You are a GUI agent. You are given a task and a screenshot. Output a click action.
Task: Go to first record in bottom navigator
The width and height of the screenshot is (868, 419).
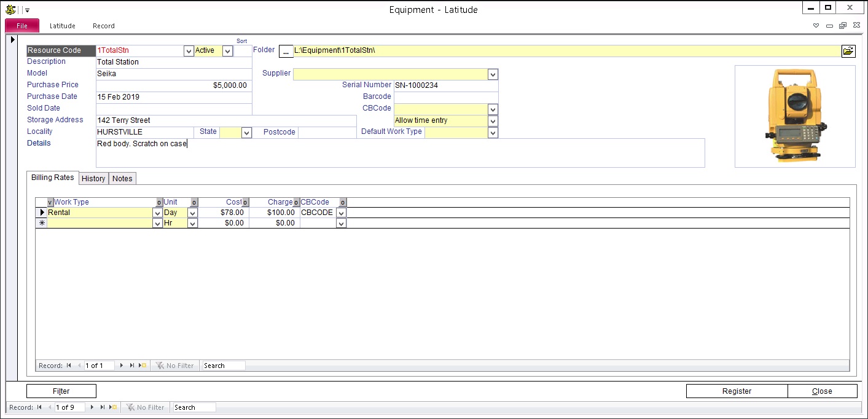coord(39,407)
